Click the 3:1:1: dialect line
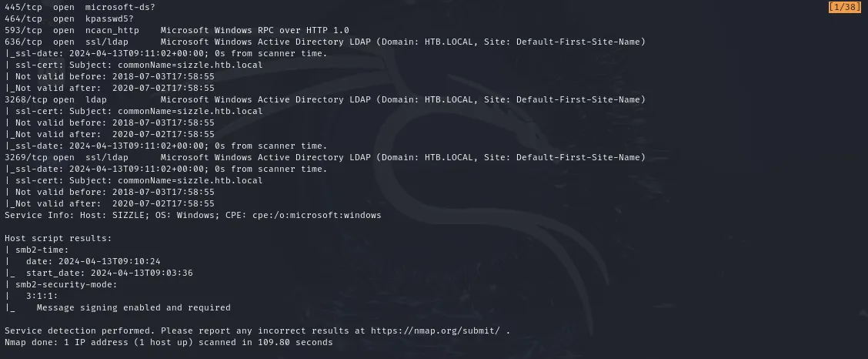 [42, 296]
